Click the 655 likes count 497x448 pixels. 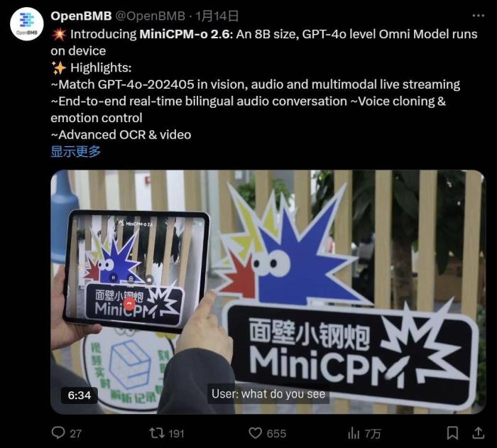coord(276,434)
